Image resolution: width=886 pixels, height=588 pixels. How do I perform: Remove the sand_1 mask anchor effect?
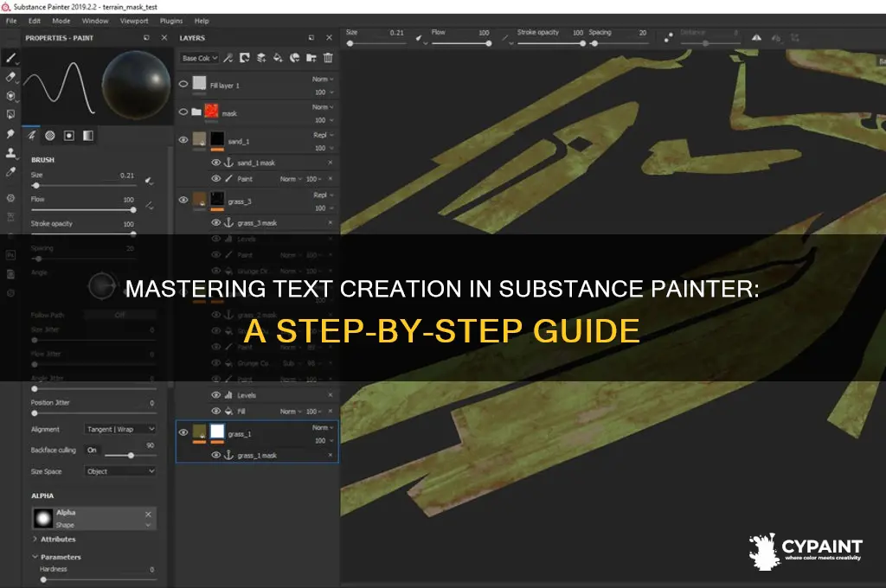(x=331, y=163)
